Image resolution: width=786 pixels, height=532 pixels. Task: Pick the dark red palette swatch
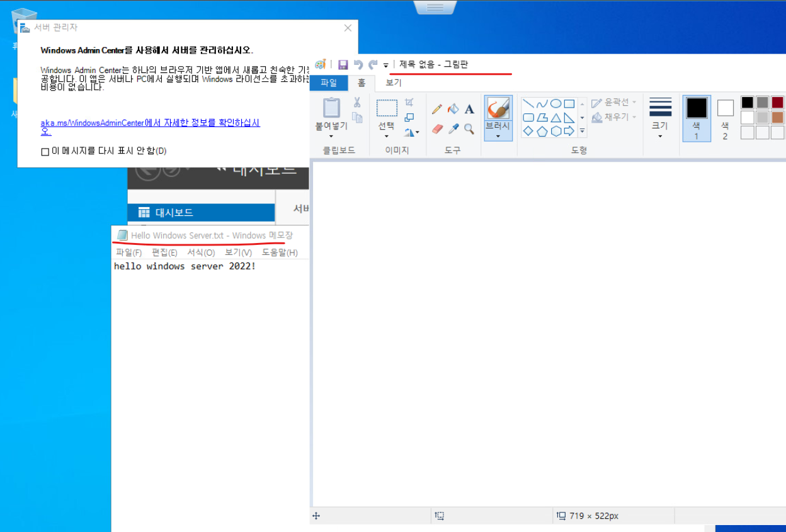click(777, 102)
